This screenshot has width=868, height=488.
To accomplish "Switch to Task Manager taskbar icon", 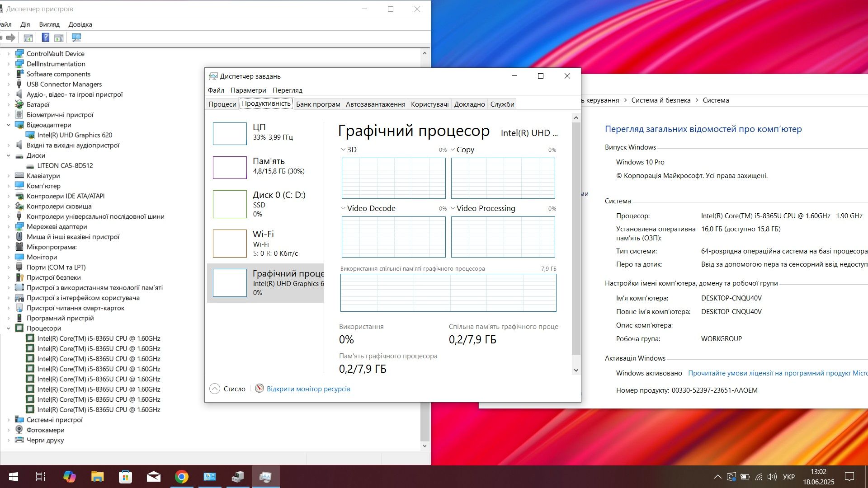I will pos(266,477).
